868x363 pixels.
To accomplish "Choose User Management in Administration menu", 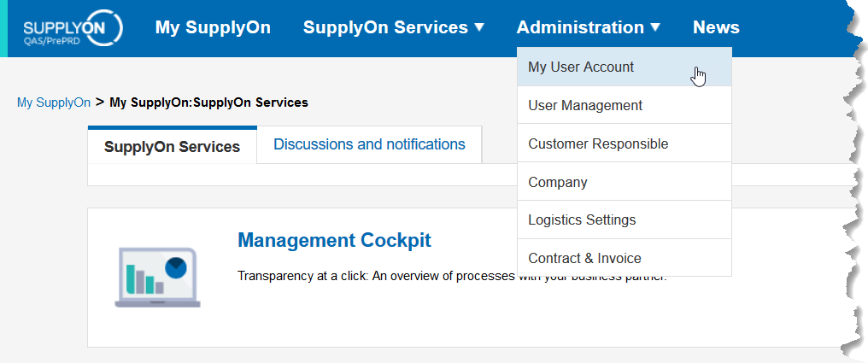I will pyautogui.click(x=625, y=105).
